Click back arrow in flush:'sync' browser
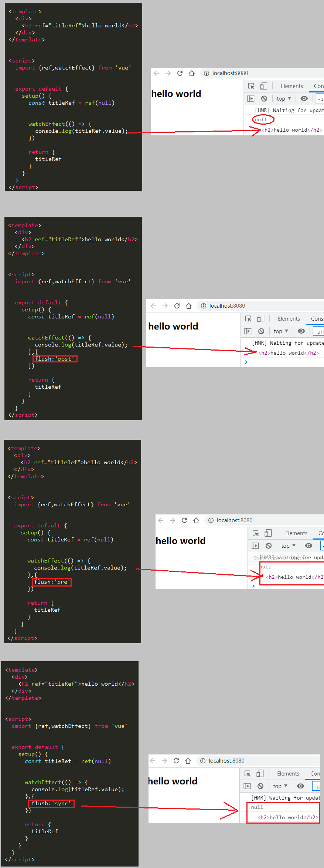This screenshot has height=868, width=324. [153, 761]
